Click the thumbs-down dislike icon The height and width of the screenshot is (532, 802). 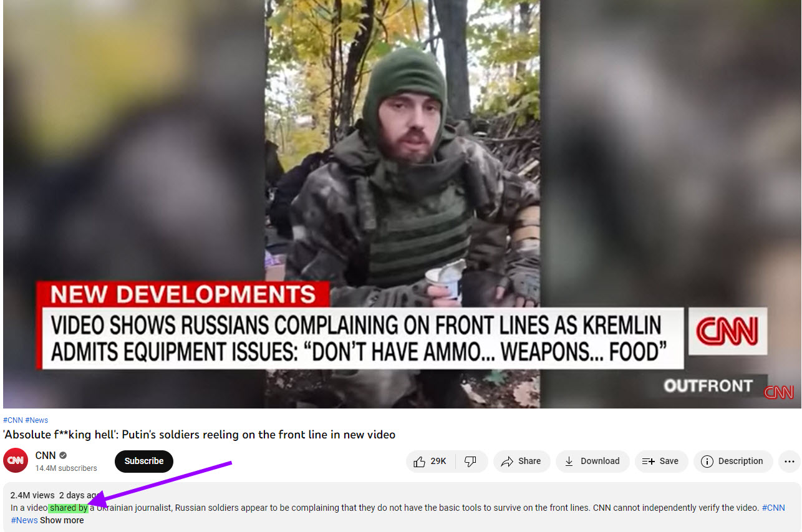471,462
